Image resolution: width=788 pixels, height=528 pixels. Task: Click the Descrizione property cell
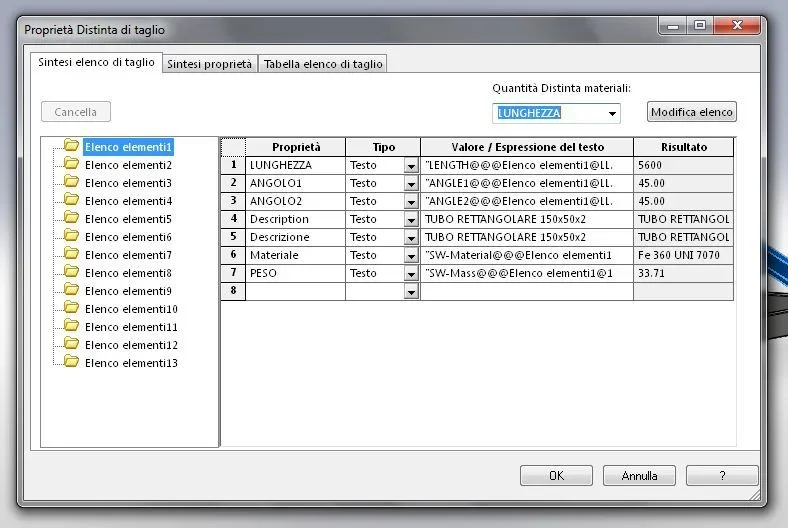click(x=296, y=238)
